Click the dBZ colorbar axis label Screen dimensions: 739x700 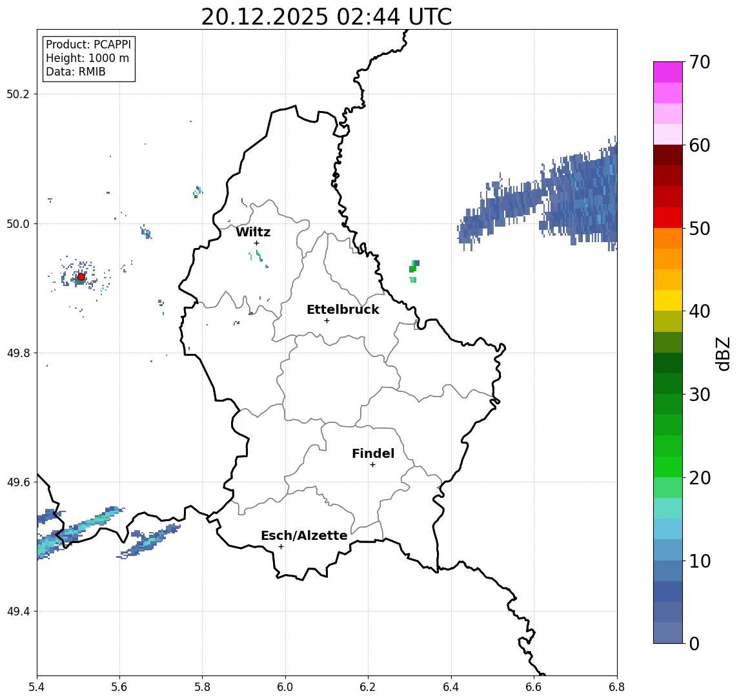pos(722,354)
